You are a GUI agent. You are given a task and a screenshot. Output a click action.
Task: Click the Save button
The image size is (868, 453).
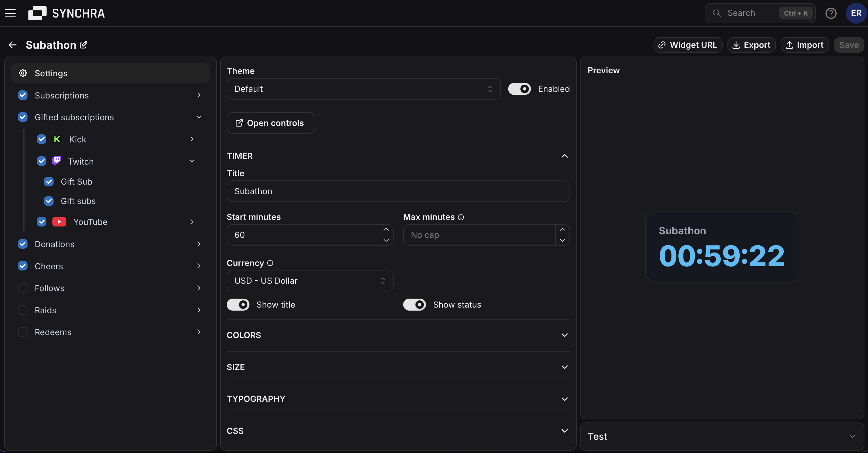849,45
